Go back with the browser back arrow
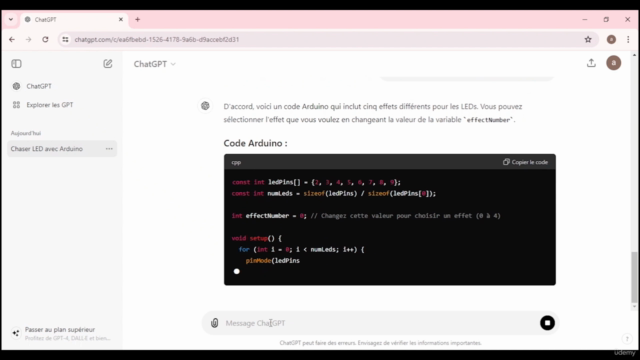 pos(12,40)
